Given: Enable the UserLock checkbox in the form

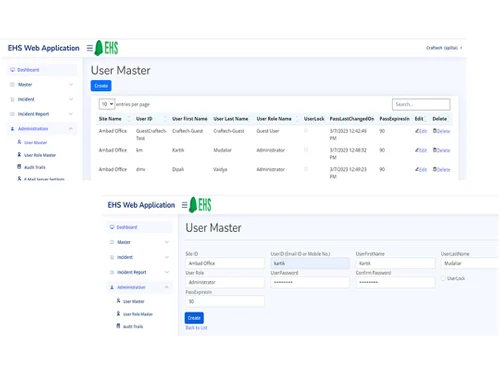Looking at the screenshot, I should [x=443, y=278].
